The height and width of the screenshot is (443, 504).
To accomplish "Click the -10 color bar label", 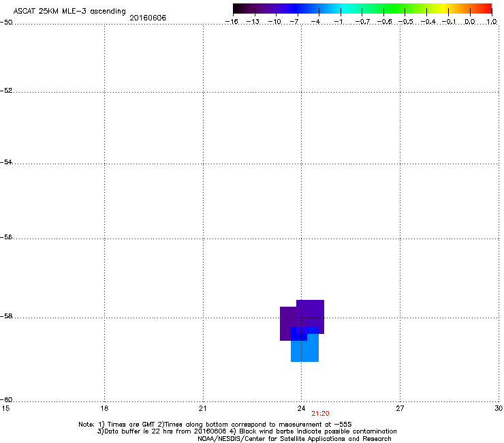I will [x=274, y=22].
